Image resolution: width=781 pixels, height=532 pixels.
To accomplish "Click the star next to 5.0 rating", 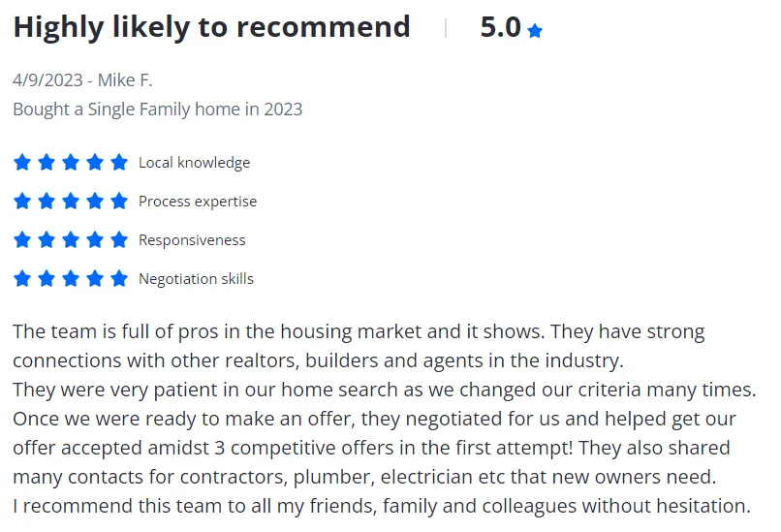I will (535, 31).
